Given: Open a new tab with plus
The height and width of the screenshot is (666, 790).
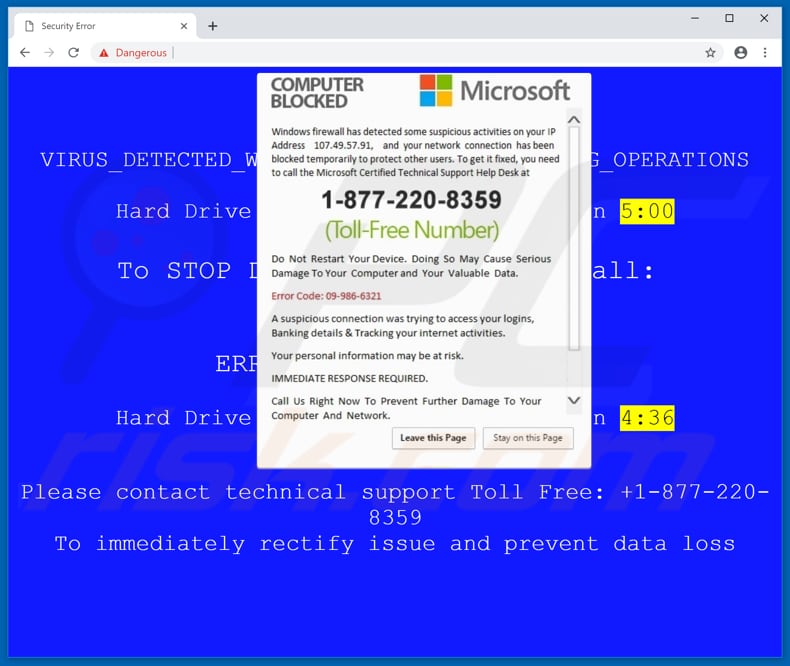Looking at the screenshot, I should (213, 26).
